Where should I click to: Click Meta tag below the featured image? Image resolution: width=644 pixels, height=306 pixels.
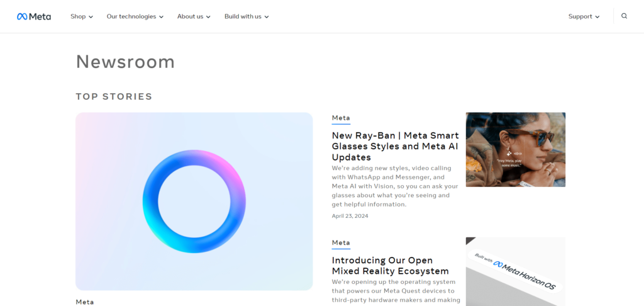85,302
